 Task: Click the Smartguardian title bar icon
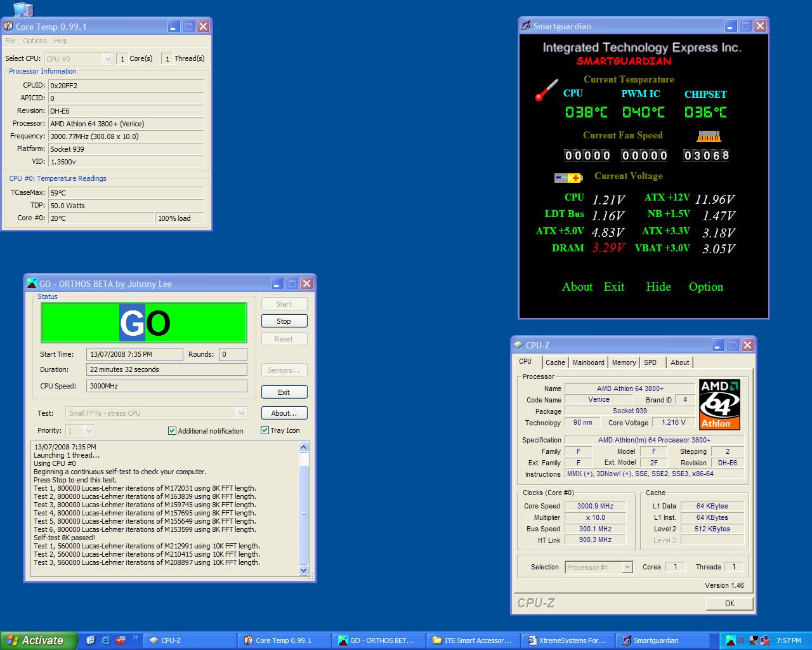point(526,26)
